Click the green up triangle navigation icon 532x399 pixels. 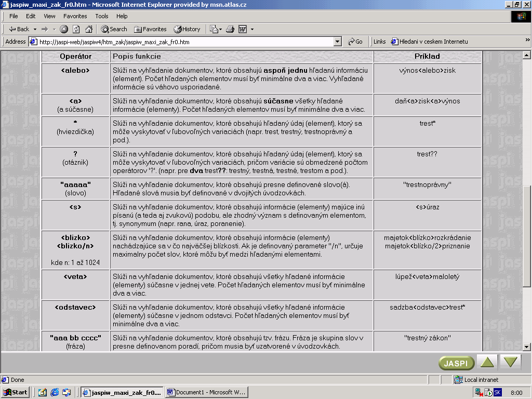pos(487,362)
